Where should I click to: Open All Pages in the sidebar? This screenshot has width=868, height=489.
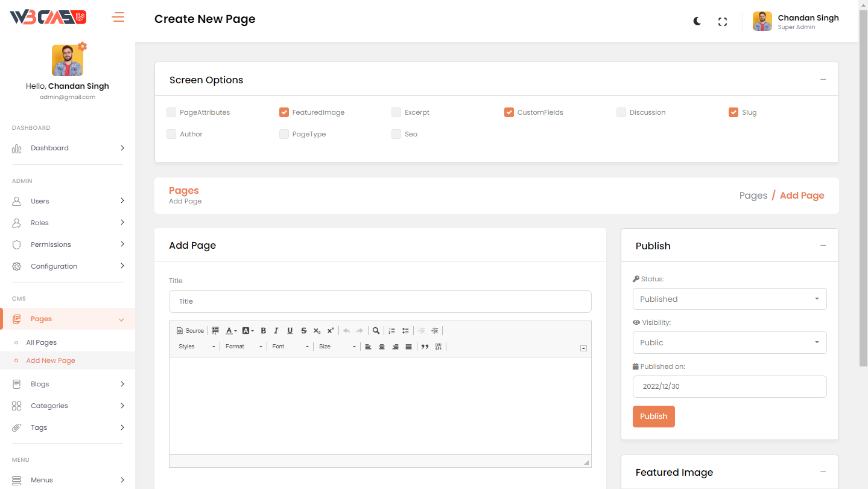[42, 342]
